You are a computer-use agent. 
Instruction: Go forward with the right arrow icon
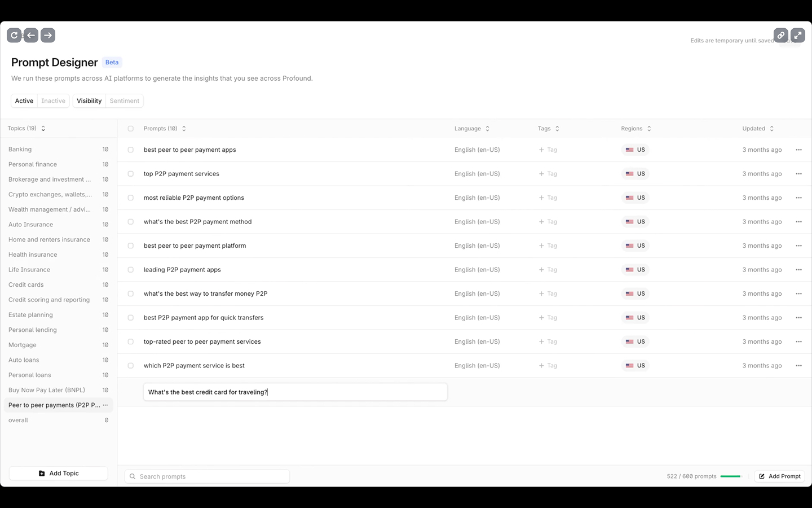click(48, 36)
